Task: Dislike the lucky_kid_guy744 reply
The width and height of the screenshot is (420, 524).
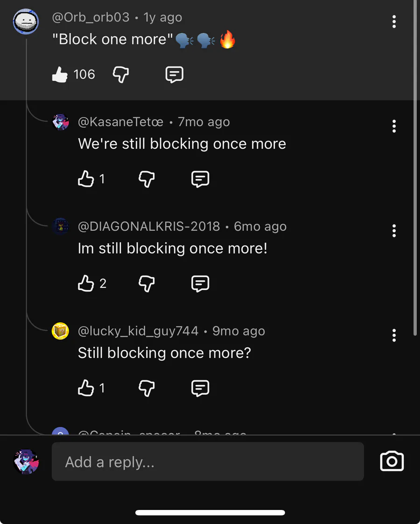Action: 147,388
